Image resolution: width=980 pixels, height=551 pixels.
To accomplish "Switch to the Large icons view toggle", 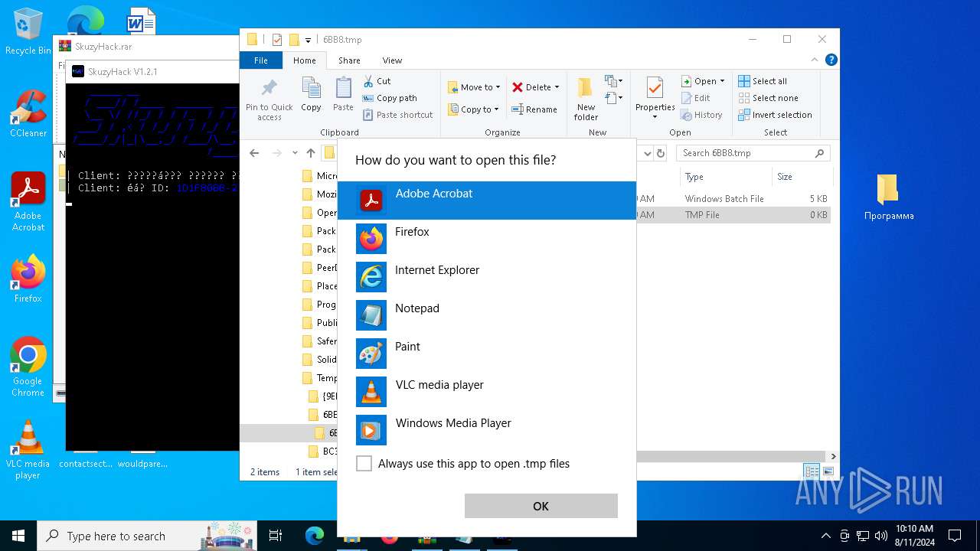I will pos(828,471).
